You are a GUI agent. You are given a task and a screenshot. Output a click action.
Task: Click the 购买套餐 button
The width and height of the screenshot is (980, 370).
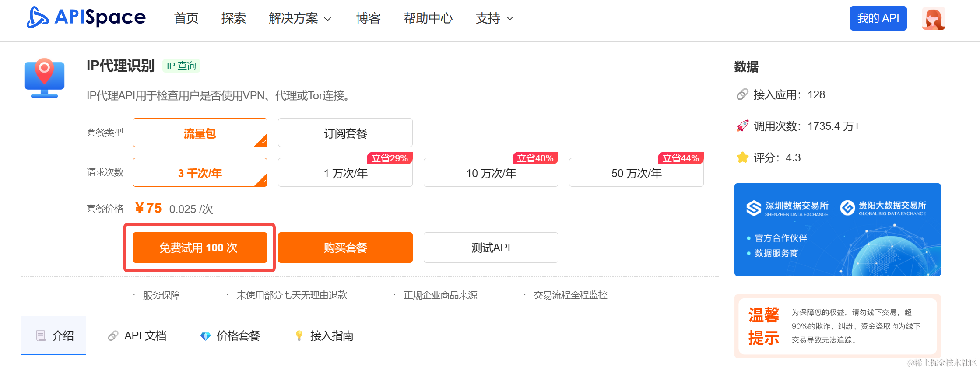[x=345, y=248]
